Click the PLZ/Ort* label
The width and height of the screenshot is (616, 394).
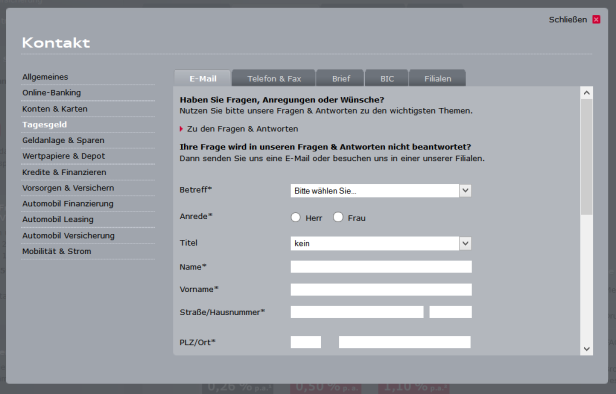point(198,342)
